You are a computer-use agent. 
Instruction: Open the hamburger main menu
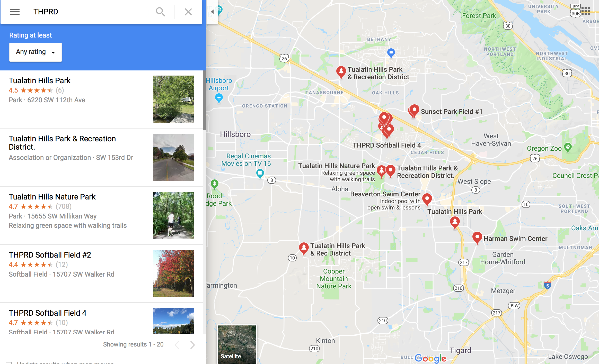click(15, 12)
